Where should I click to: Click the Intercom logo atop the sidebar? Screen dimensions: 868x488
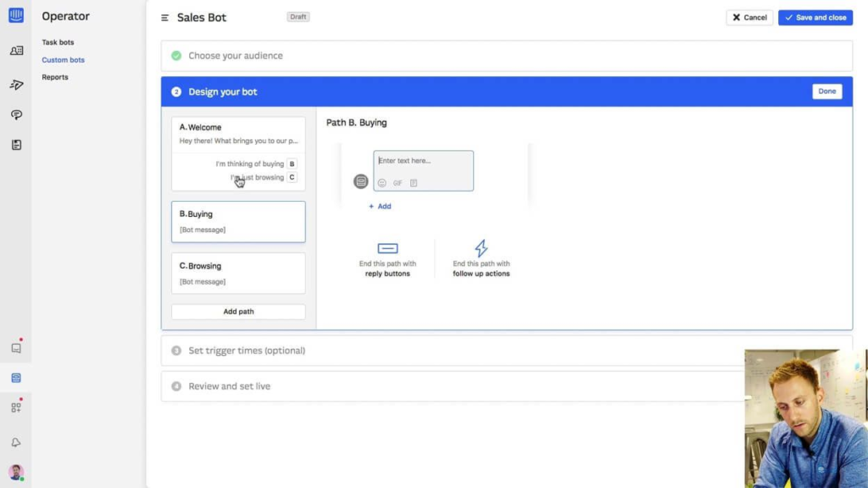(x=15, y=15)
